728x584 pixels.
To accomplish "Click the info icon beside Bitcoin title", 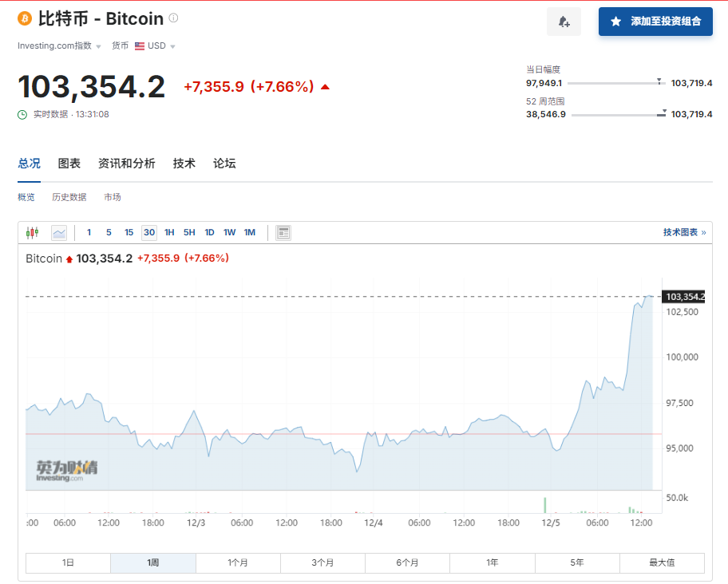I will point(174,18).
